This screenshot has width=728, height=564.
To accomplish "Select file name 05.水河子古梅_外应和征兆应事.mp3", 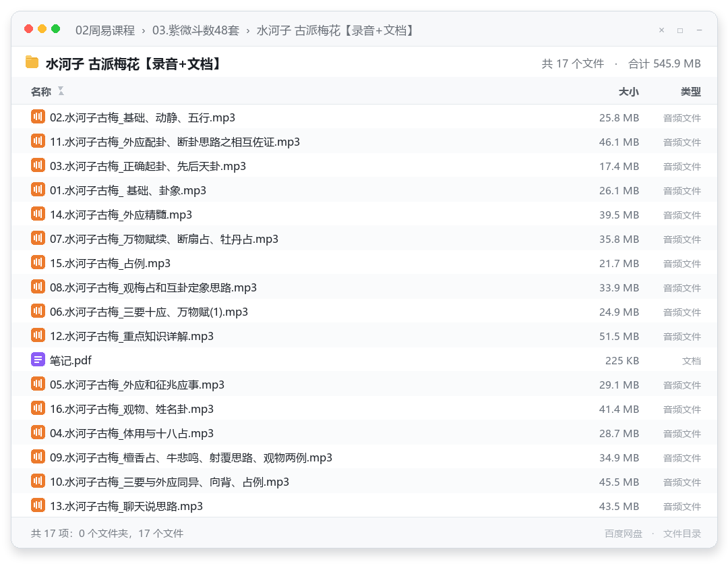I will click(137, 385).
